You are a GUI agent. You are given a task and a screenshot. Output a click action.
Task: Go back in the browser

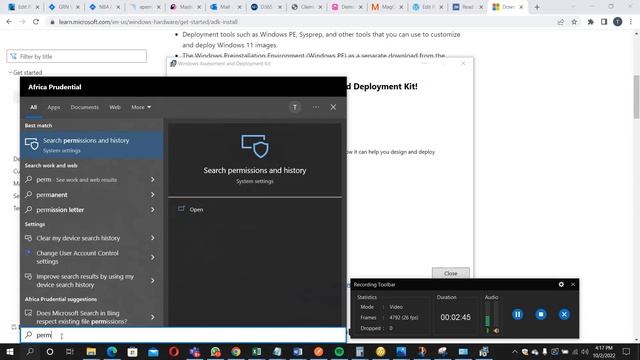[x=9, y=22]
